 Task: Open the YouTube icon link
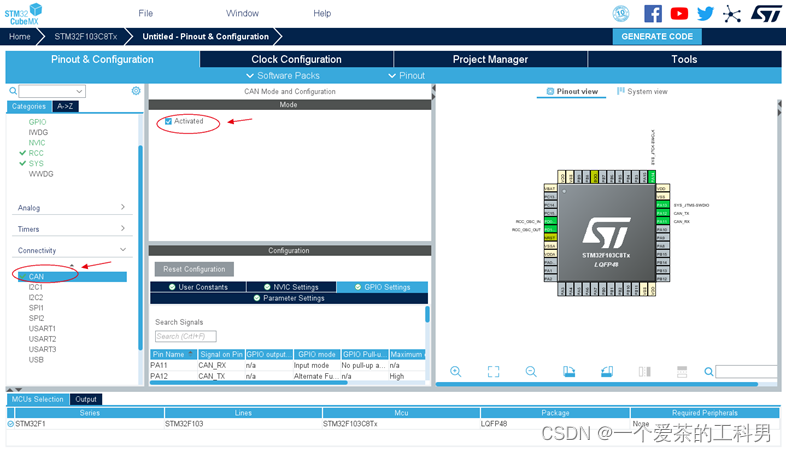(x=679, y=14)
